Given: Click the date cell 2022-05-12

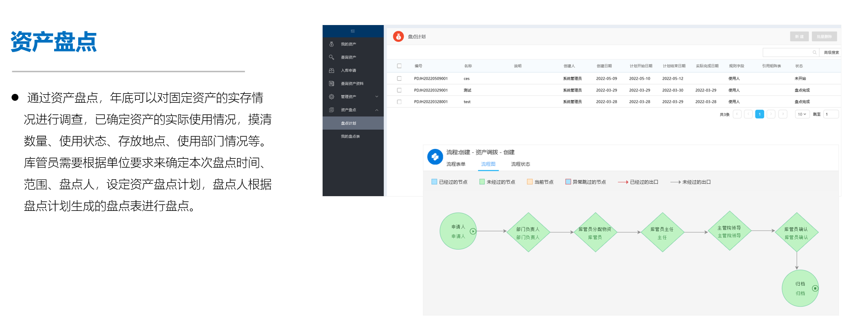Looking at the screenshot, I should click(x=673, y=79).
